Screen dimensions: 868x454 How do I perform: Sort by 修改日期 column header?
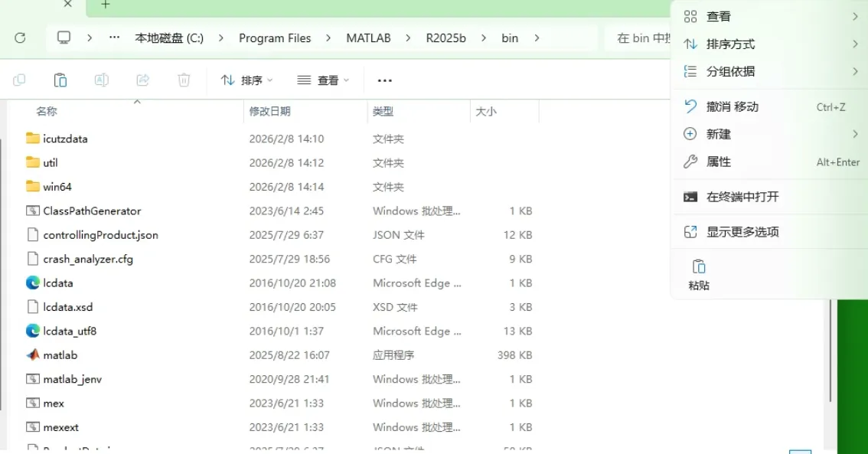pos(269,111)
